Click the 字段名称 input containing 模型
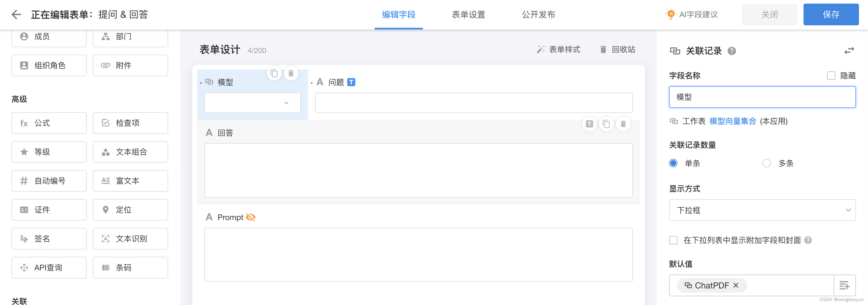Image resolution: width=868 pixels, height=305 pixels. [762, 97]
